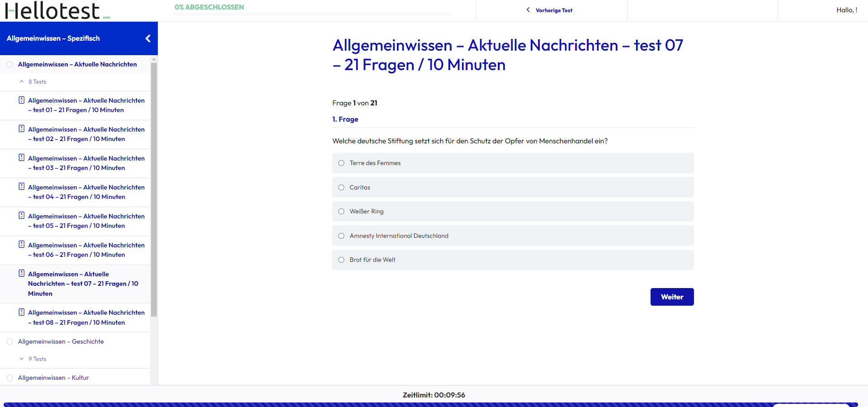The width and height of the screenshot is (868, 407).
Task: Click the question text about Menschenhandel
Action: tap(470, 141)
